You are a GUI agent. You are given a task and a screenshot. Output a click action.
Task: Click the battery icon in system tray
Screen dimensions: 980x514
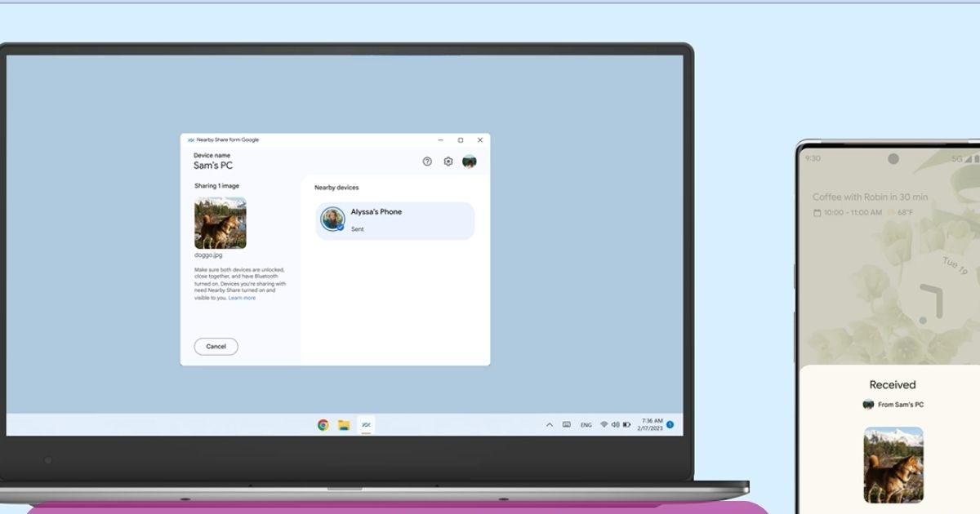tap(626, 425)
